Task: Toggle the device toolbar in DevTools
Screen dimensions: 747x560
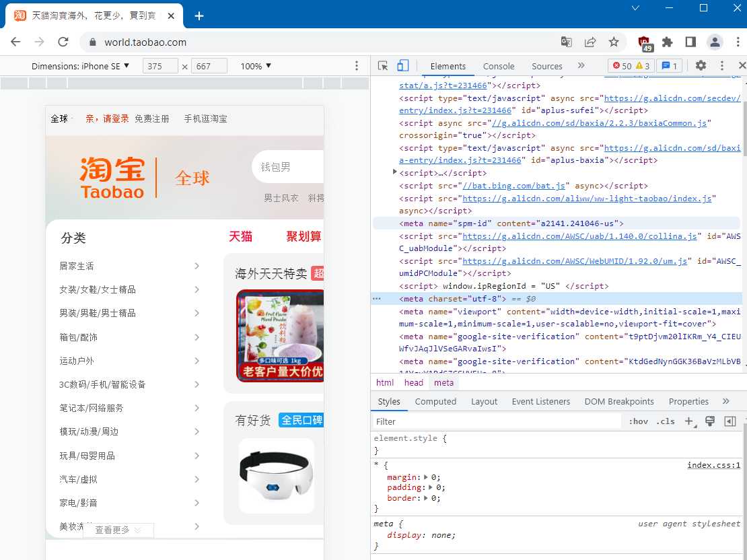Action: (x=402, y=66)
